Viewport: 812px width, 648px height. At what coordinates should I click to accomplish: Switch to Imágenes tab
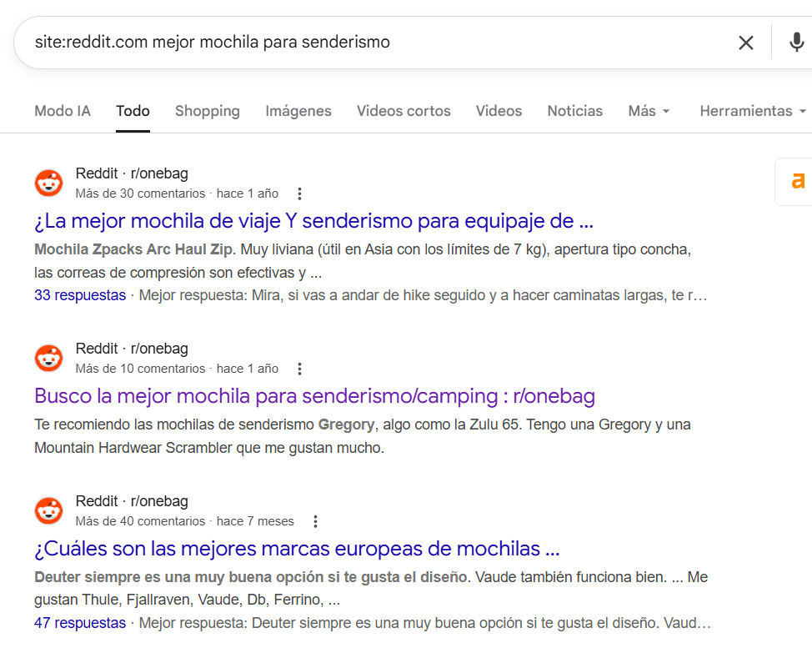(298, 111)
